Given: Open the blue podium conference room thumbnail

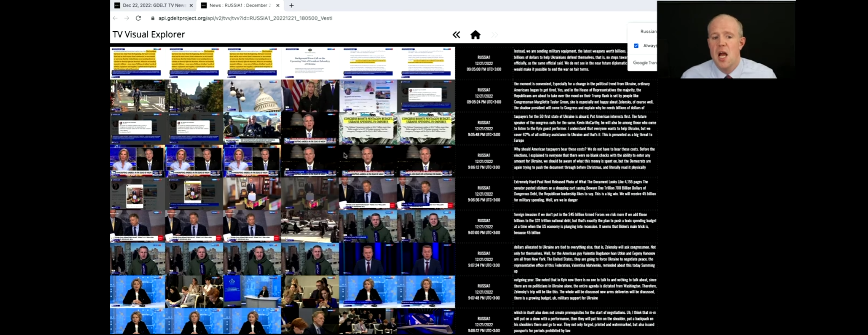Looking at the screenshot, I should pyautogui.click(x=252, y=292).
